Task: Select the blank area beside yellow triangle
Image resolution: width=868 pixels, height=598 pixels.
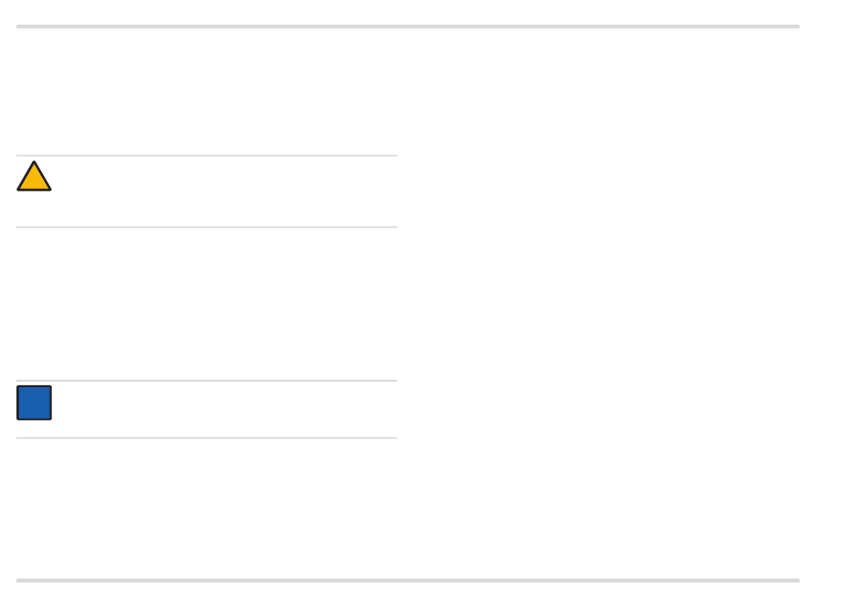Action: point(225,192)
